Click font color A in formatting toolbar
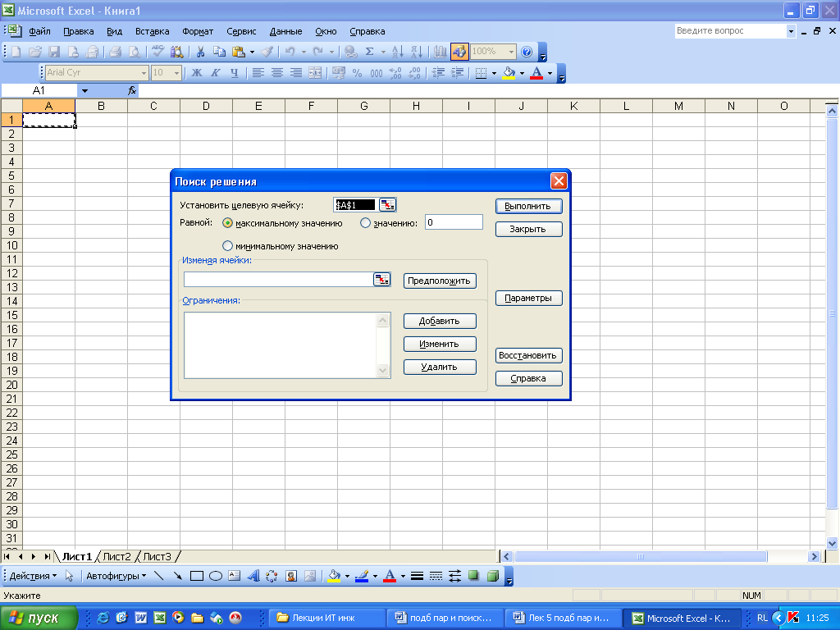Image resolution: width=840 pixels, height=630 pixels. coord(536,73)
